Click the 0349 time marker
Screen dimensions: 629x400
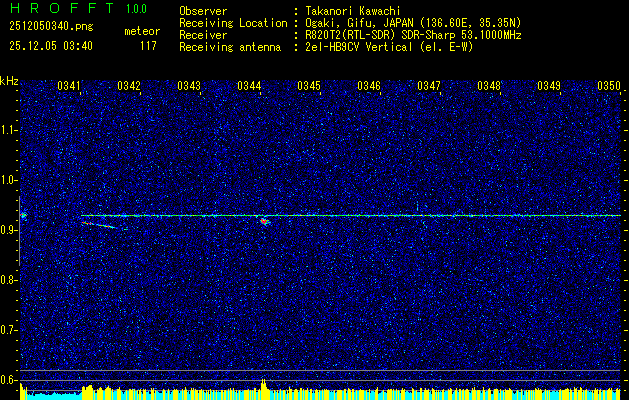549,86
